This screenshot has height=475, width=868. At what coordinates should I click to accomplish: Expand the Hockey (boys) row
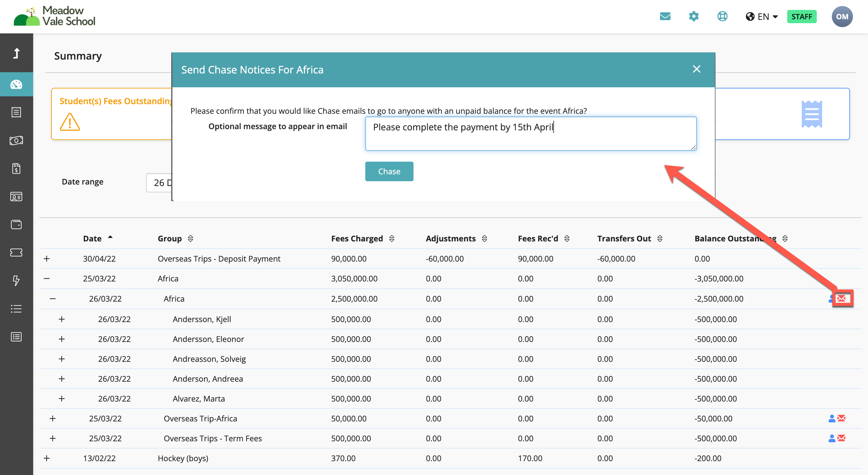47,458
